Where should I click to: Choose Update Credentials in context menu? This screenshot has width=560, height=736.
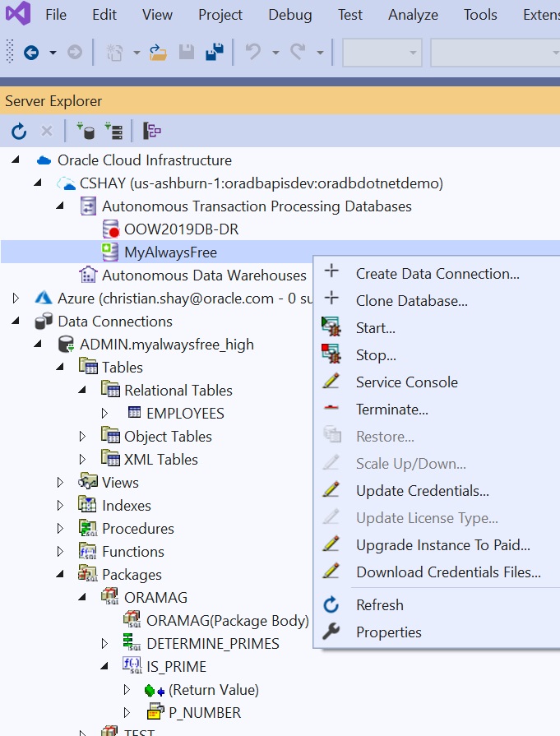(x=437, y=490)
